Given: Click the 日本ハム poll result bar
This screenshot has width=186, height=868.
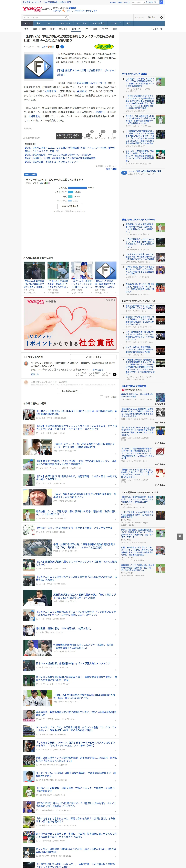Looking at the screenshot, I should 77,188.
